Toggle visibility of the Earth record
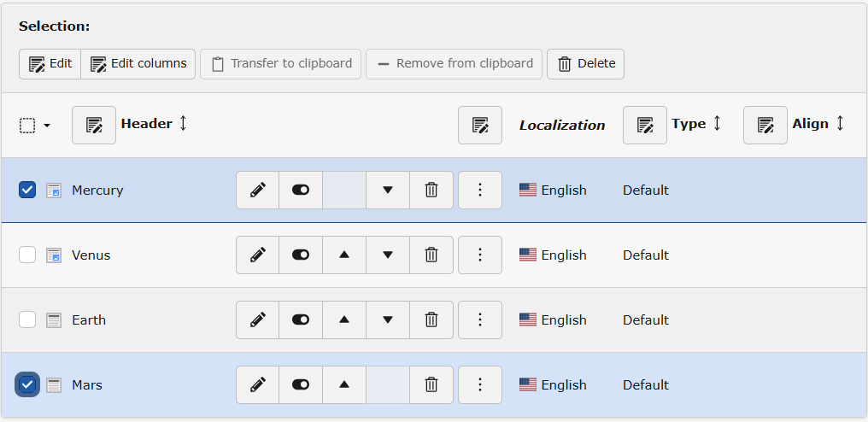This screenshot has width=868, height=422. tap(301, 319)
